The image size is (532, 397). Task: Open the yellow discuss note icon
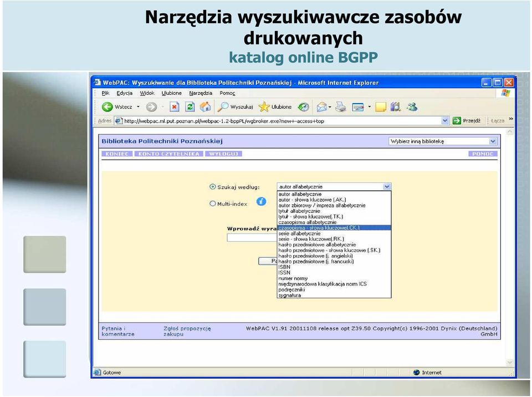tap(381, 108)
